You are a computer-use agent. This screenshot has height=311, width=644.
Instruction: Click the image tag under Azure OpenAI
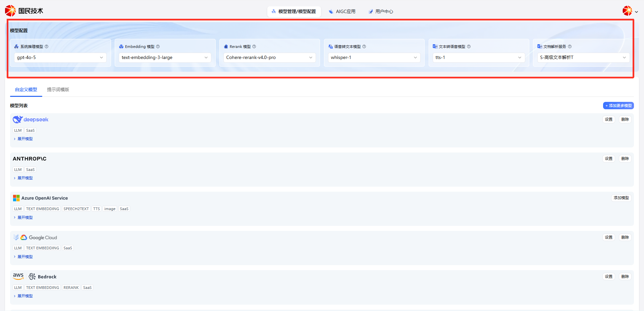(110, 209)
